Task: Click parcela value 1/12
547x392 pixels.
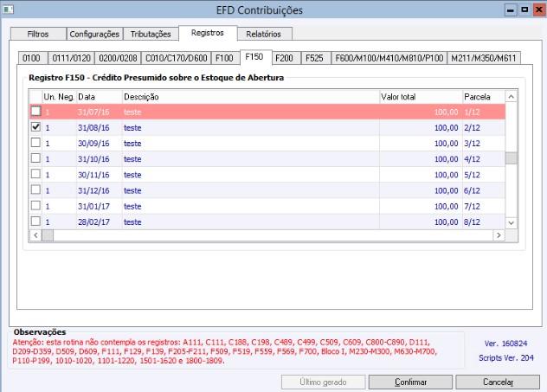Action: coord(472,112)
